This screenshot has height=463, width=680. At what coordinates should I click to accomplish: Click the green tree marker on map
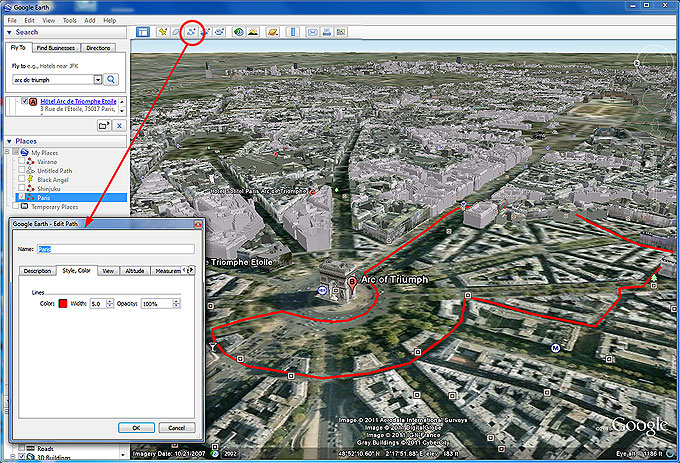(x=654, y=277)
